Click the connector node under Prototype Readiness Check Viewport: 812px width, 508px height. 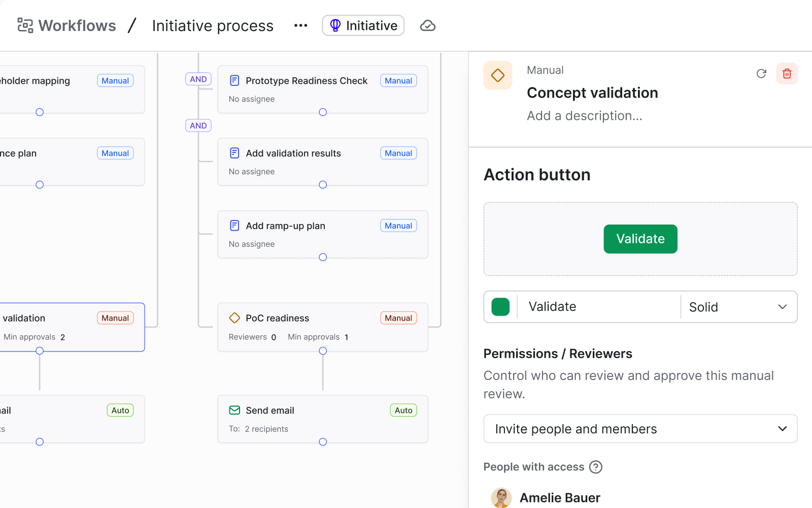tap(323, 112)
